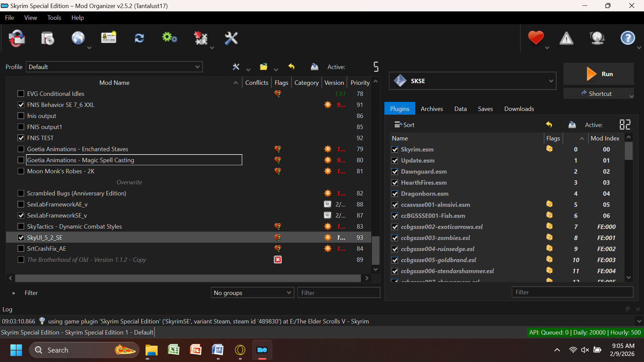644x362 pixels.
Task: Open the Nexus globe dropdown arrow
Action: pos(89,48)
